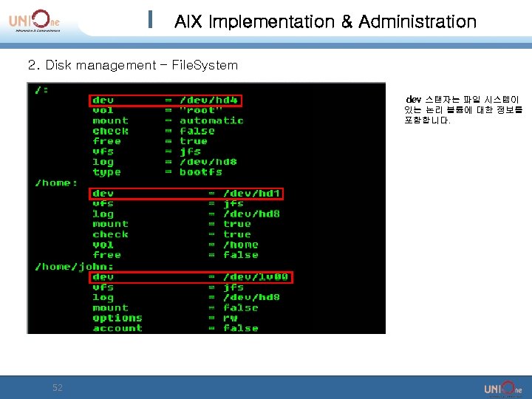Click "free = true" in the / stanza

[150, 141]
